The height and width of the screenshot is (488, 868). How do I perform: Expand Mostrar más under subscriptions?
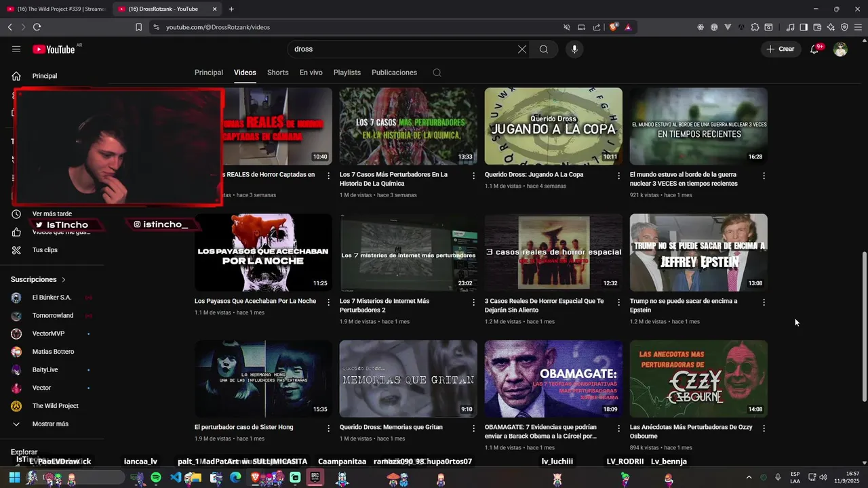(52, 424)
